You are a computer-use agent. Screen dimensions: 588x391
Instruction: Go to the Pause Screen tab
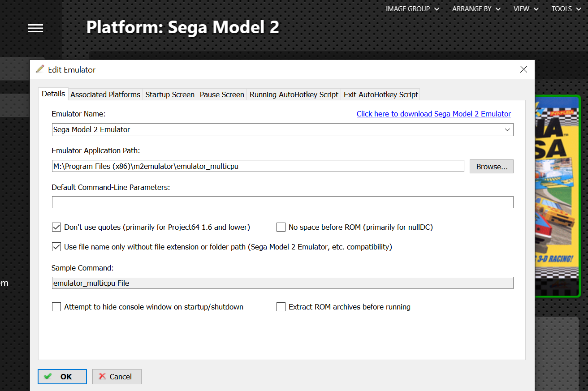coord(222,95)
